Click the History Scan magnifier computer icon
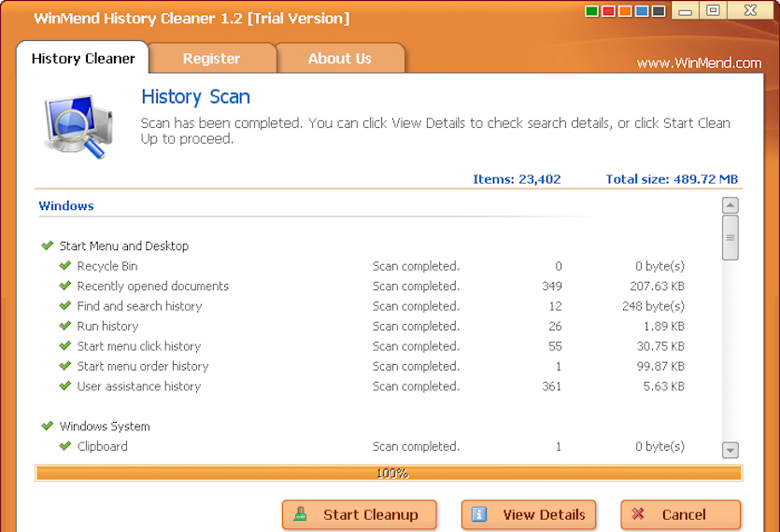 tap(78, 127)
